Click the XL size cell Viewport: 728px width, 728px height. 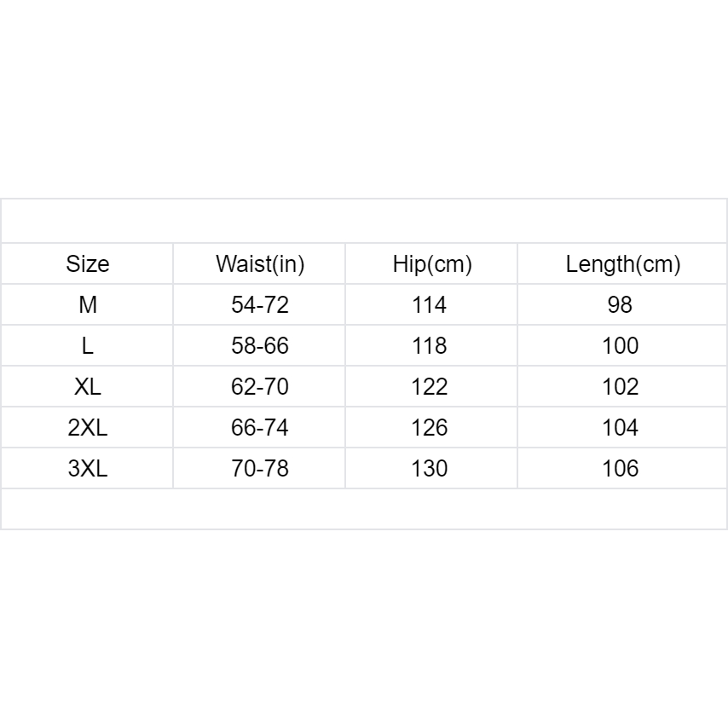point(88,387)
